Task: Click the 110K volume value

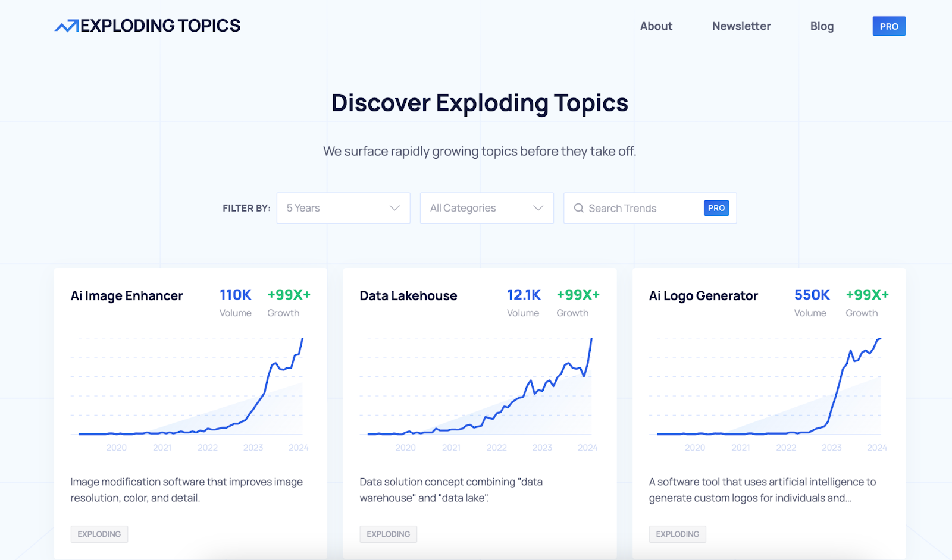Action: pyautogui.click(x=236, y=295)
